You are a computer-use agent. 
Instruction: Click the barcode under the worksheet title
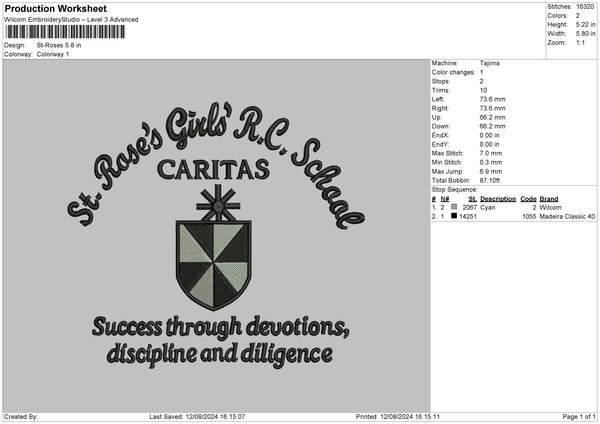[x=65, y=32]
